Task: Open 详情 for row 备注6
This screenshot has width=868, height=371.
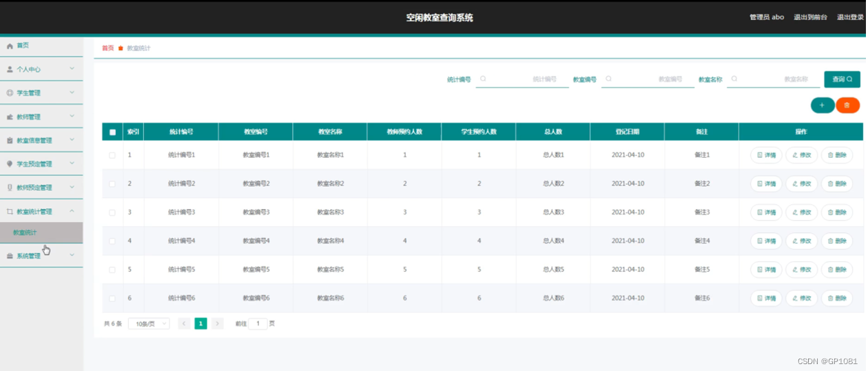Action: (766, 299)
